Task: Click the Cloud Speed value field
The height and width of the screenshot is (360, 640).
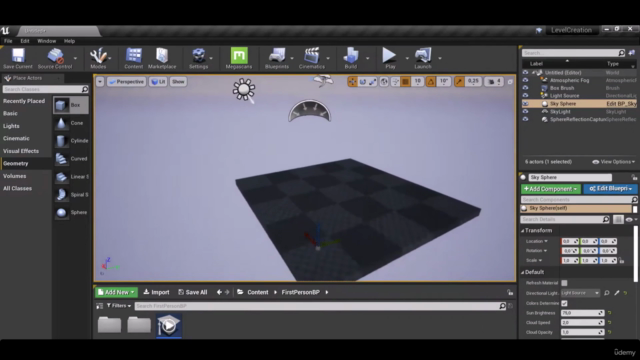Action: (x=582, y=322)
